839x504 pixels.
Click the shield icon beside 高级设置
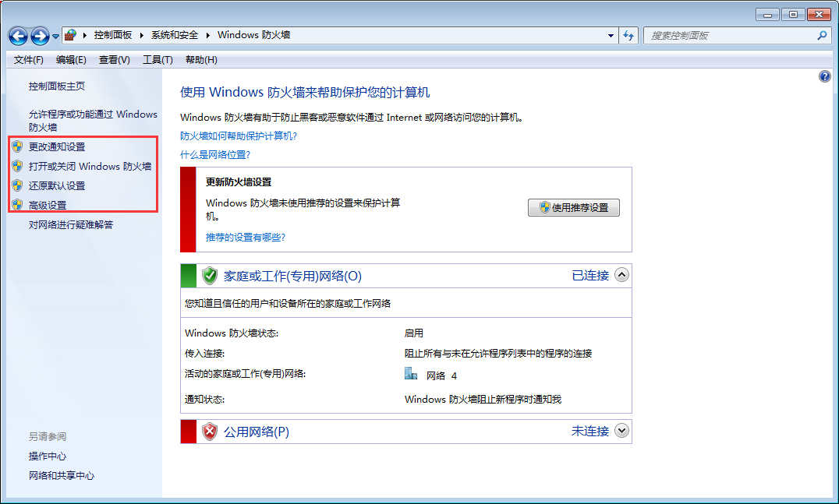point(17,205)
